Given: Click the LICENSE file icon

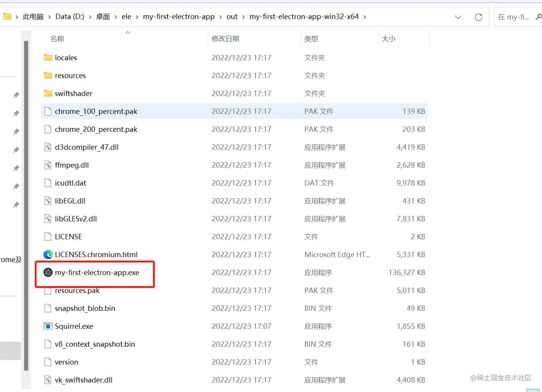Looking at the screenshot, I should pos(48,237).
